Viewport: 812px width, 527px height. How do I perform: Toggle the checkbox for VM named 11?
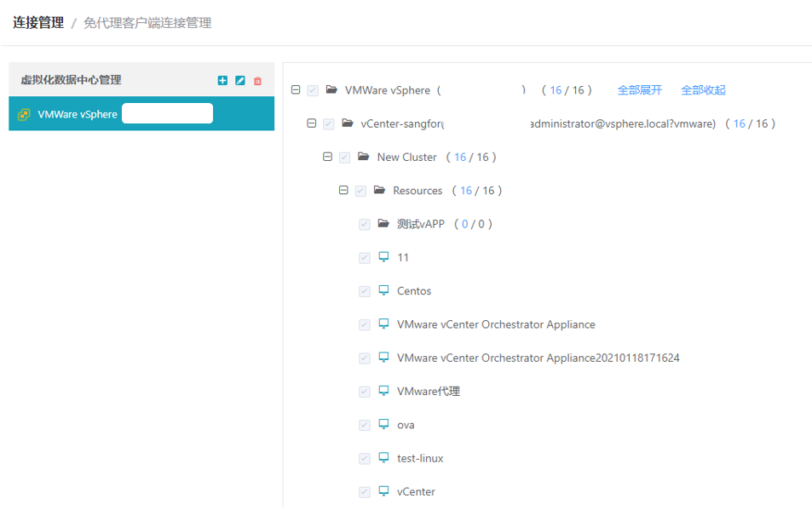pyautogui.click(x=365, y=258)
